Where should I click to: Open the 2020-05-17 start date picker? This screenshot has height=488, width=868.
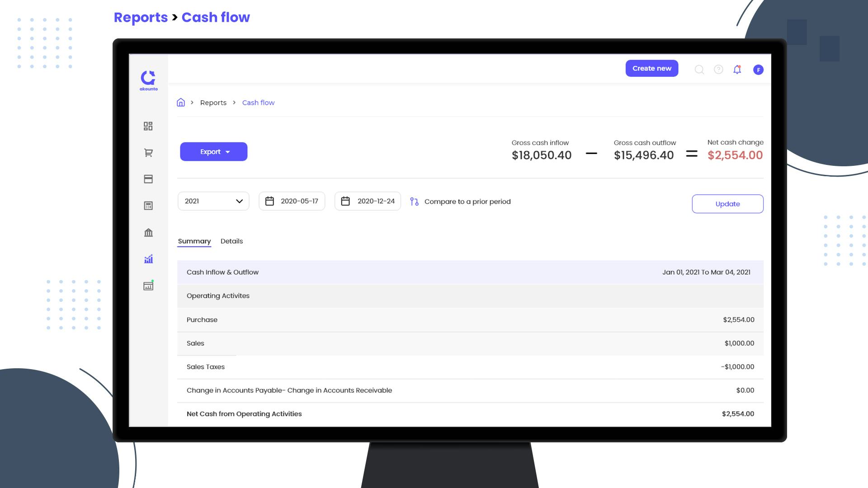(x=292, y=201)
